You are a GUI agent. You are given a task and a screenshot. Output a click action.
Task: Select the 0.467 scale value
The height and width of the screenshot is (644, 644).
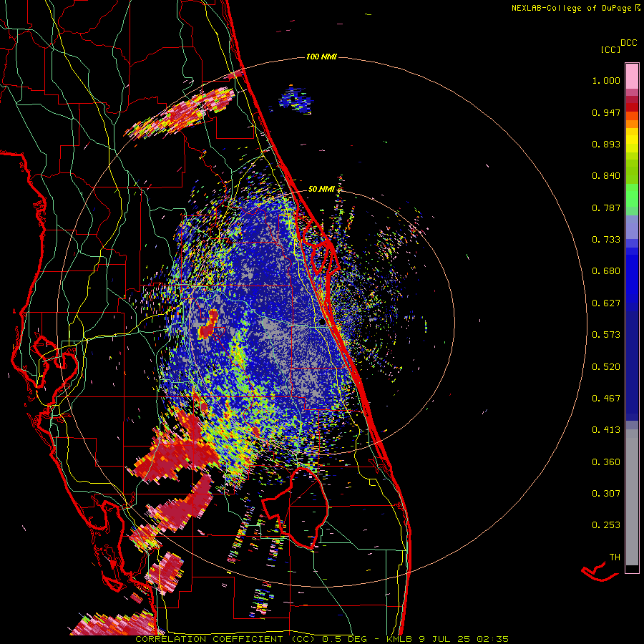(606, 399)
